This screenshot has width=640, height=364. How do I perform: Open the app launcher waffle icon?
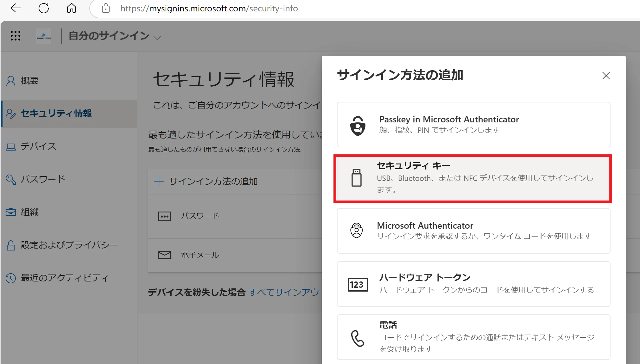click(x=16, y=36)
